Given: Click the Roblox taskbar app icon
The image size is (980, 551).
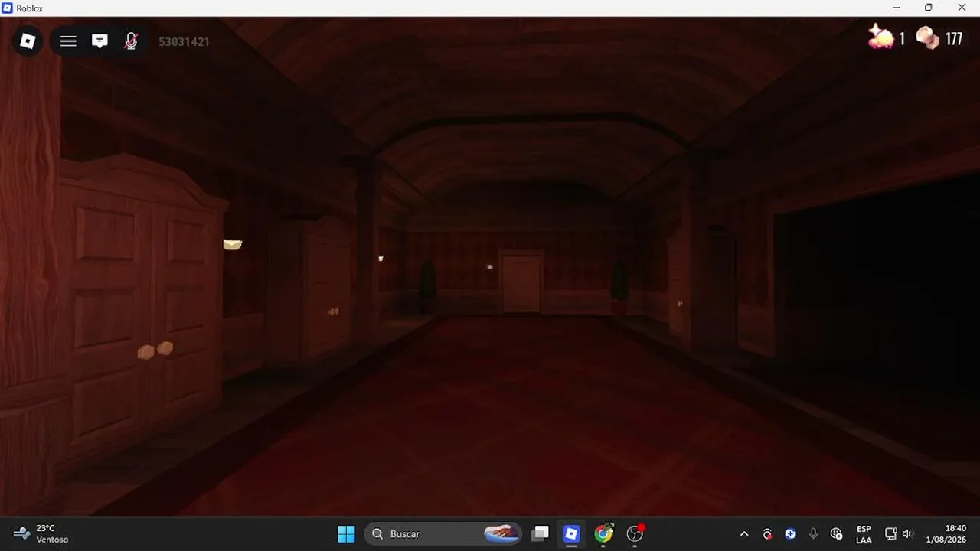Looking at the screenshot, I should coord(571,533).
